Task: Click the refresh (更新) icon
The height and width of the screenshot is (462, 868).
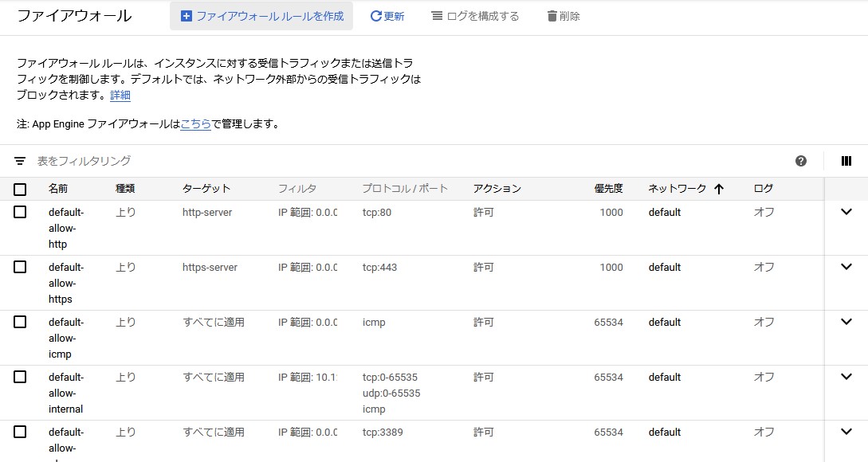Action: (376, 16)
